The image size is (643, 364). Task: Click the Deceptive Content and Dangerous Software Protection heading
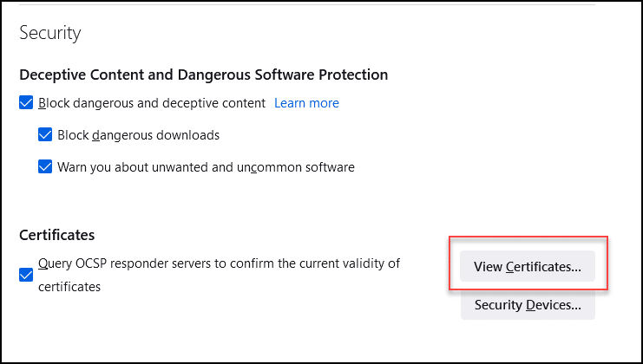(x=203, y=75)
